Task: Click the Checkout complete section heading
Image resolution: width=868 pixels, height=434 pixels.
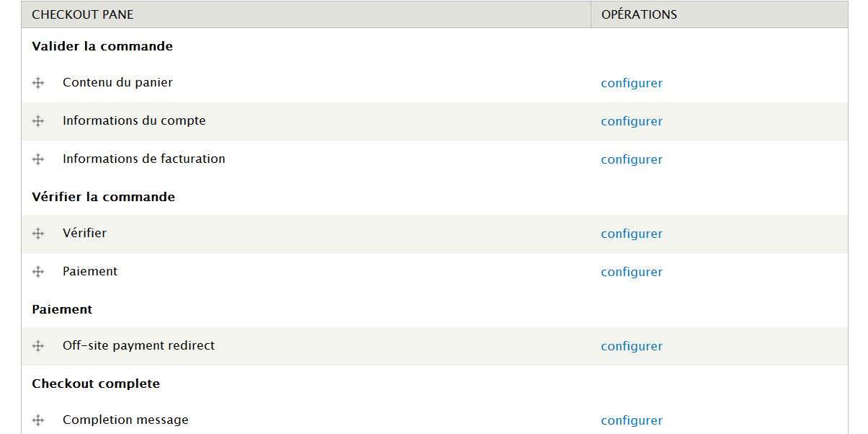Action: point(96,384)
